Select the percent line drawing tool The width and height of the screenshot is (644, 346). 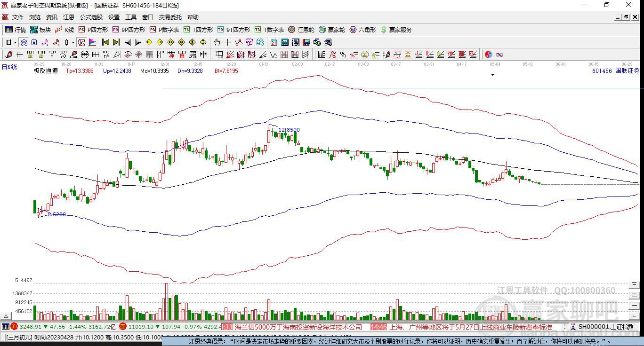point(343,55)
